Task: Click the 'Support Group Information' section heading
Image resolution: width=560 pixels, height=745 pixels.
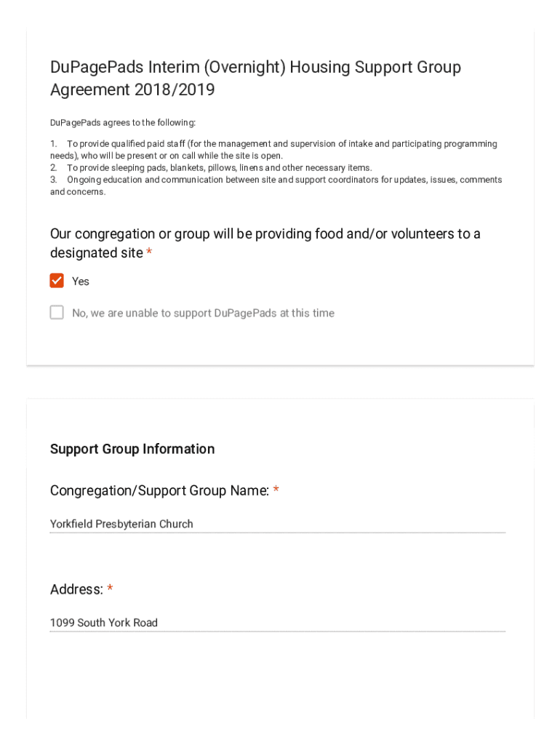Action: tap(132, 449)
